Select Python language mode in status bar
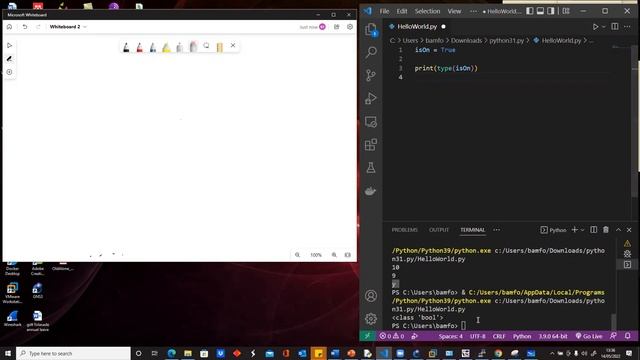Image resolution: width=640 pixels, height=360 pixels. click(x=522, y=336)
